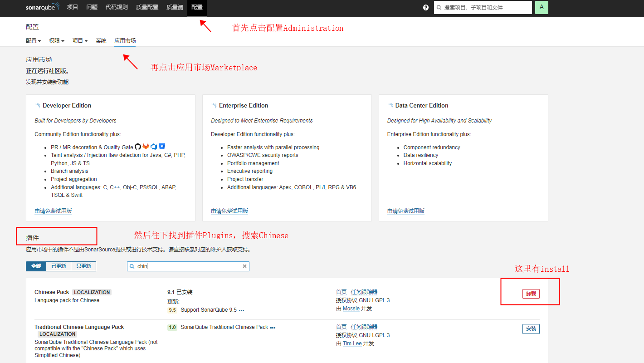This screenshot has width=644, height=363.
Task: Focus the plugin search field containing chin
Action: 188,266
